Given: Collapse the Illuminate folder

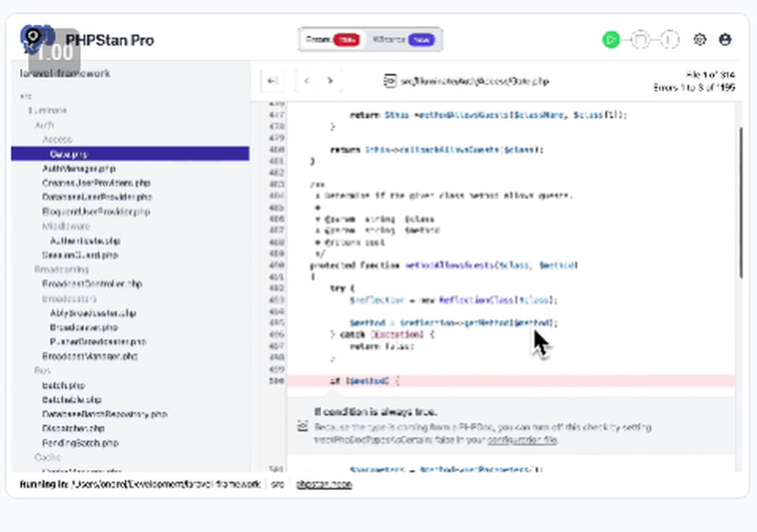Looking at the screenshot, I should (47, 110).
